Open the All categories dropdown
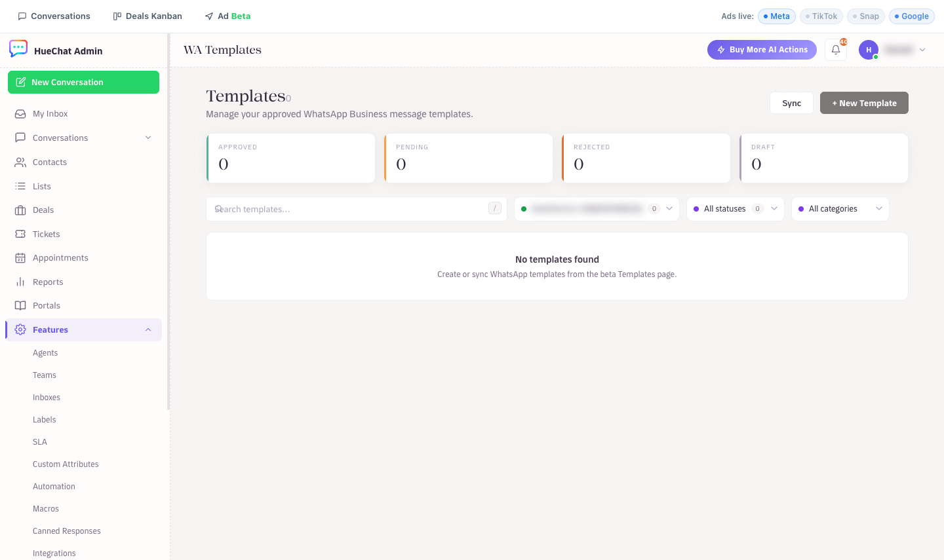Viewport: 944px width, 560px height. pos(840,209)
